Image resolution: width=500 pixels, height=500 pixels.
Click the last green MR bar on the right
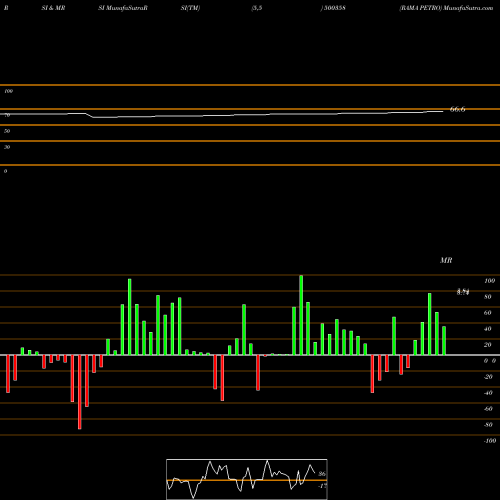pos(444,341)
